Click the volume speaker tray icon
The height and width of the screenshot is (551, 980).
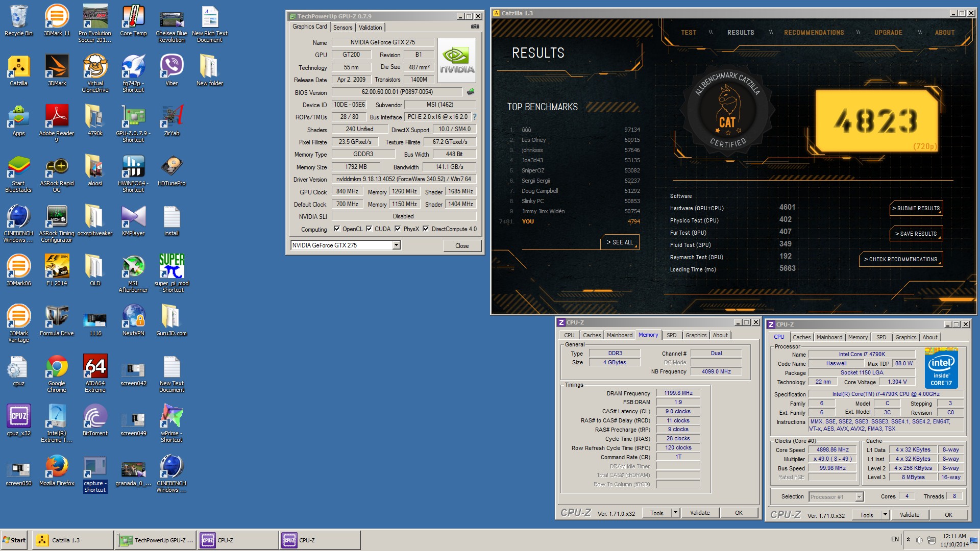coord(919,540)
